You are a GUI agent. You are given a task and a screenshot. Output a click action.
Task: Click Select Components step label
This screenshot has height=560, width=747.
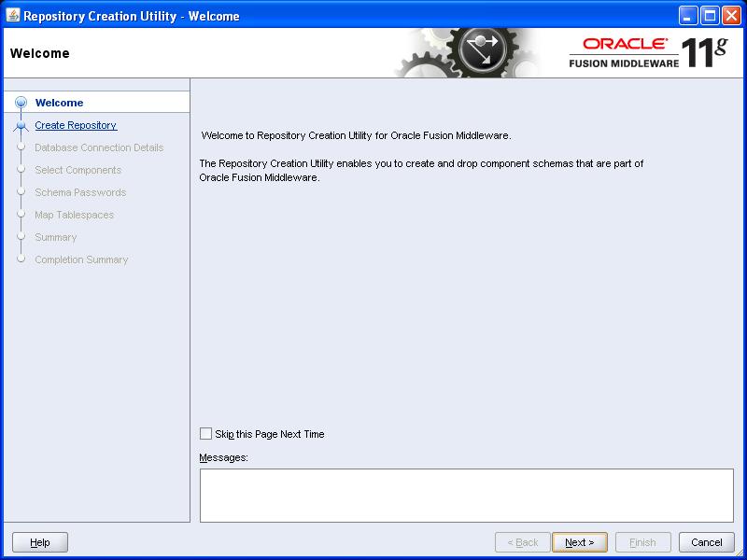click(x=78, y=170)
